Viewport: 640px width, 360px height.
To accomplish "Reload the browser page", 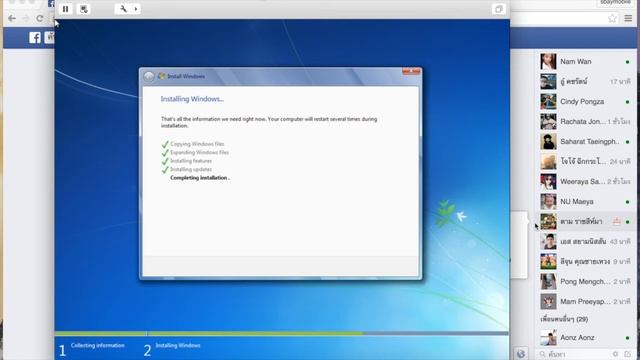I will pos(40,18).
